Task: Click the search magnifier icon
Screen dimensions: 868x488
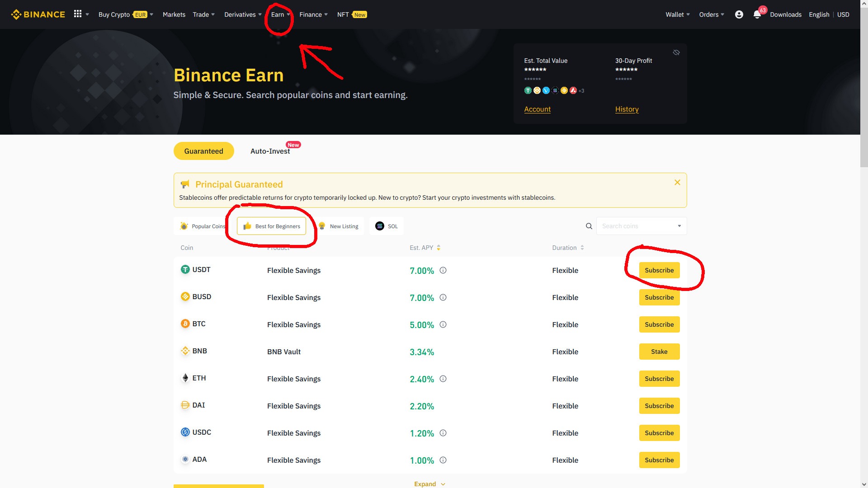Action: tap(589, 226)
